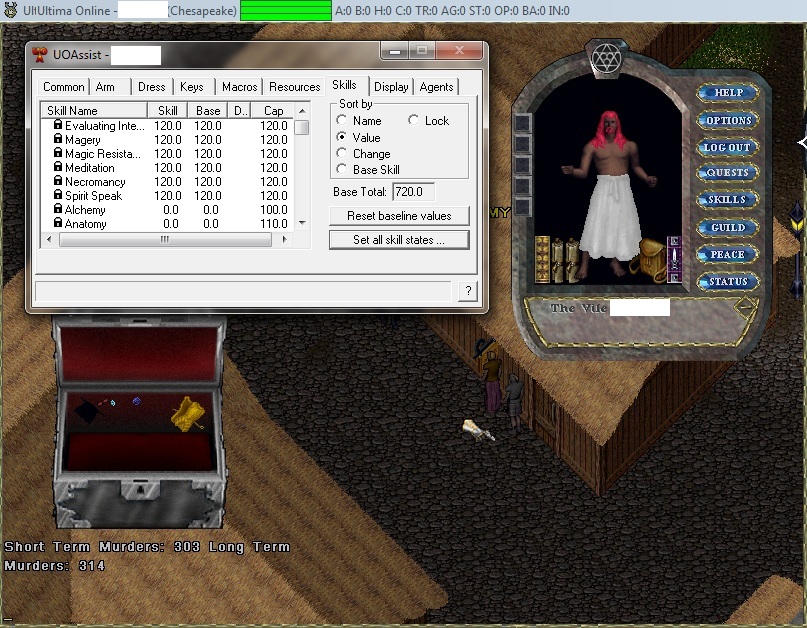Click the down arrow of the skill list scrollbar
This screenshot has width=807, height=628.
click(302, 223)
